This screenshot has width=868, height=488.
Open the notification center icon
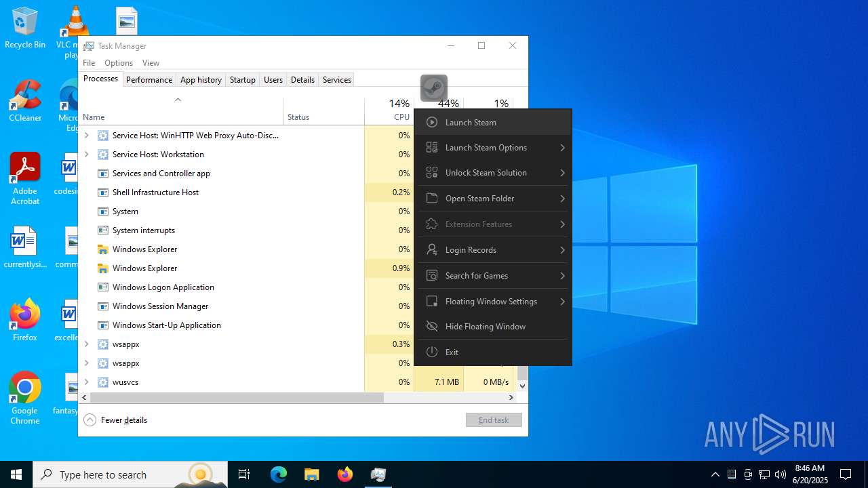point(846,474)
